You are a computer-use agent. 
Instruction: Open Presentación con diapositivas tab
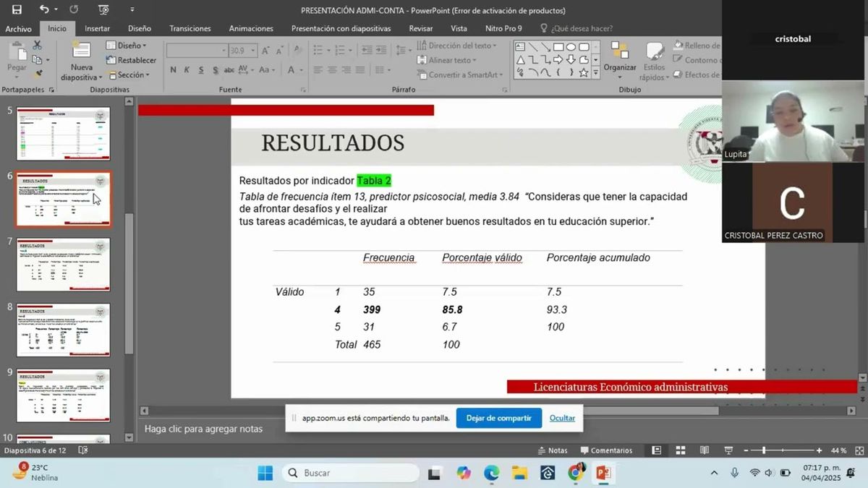pyautogui.click(x=341, y=28)
